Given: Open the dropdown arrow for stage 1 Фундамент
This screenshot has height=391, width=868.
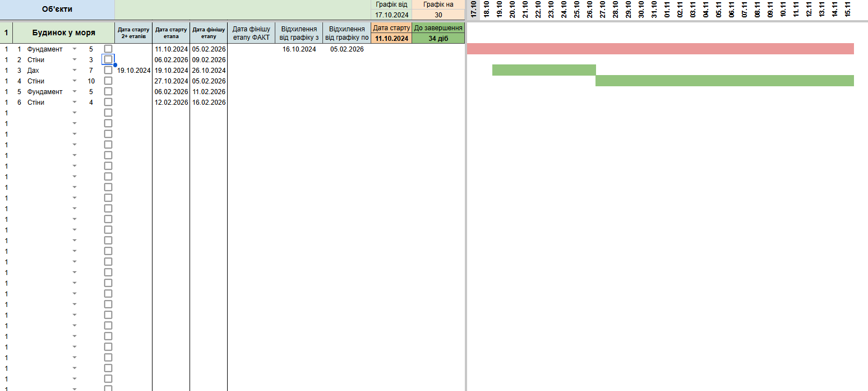Looking at the screenshot, I should click(x=75, y=49).
